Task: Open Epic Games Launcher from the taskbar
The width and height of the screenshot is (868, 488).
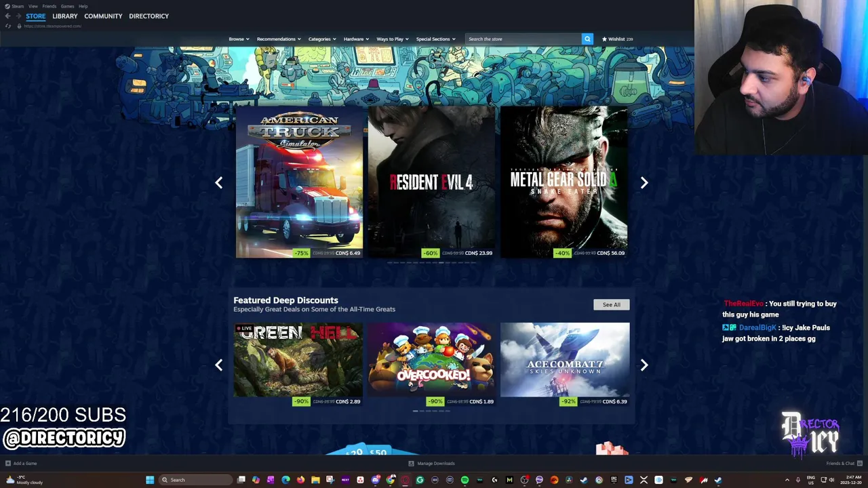Action: 614,480
